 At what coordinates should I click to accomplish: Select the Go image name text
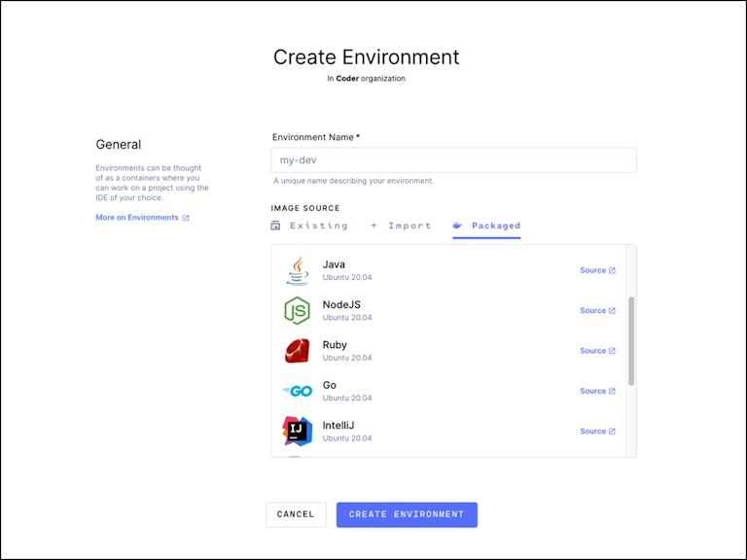tap(329, 385)
